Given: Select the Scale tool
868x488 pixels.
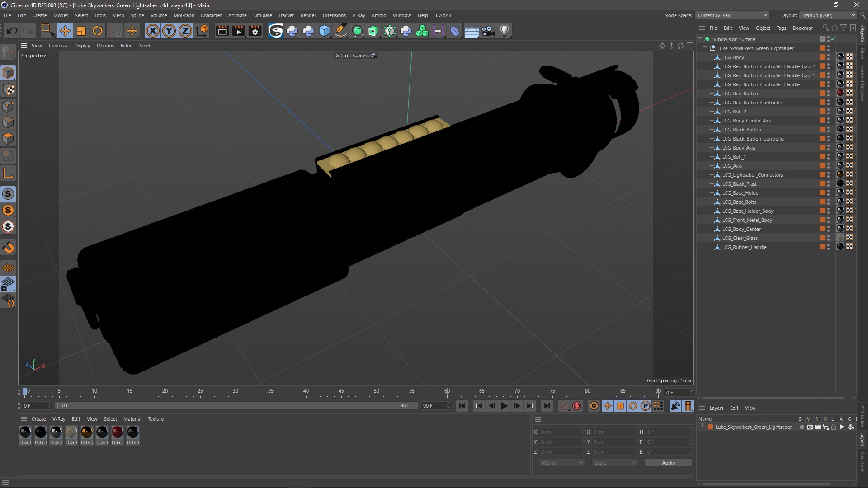Looking at the screenshot, I should point(81,31).
